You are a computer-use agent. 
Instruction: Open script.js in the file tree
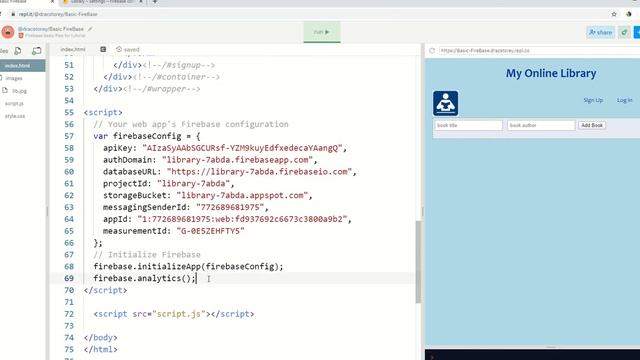(14, 103)
